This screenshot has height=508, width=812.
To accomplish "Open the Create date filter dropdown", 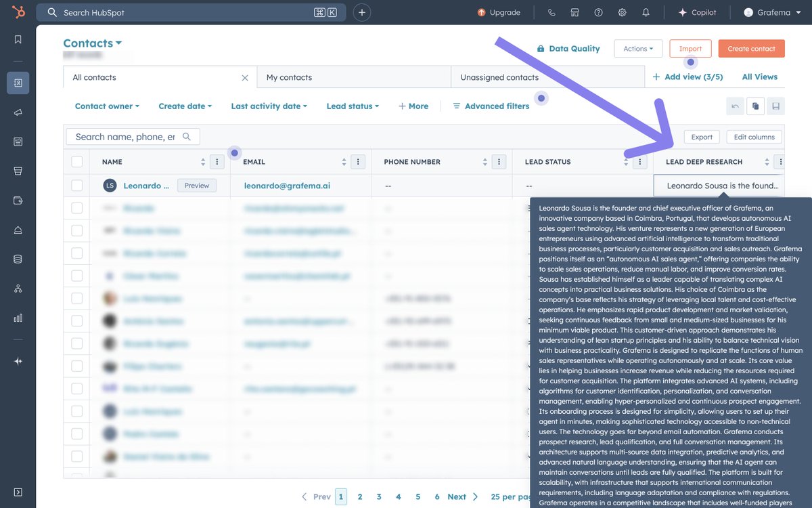I will tap(185, 106).
